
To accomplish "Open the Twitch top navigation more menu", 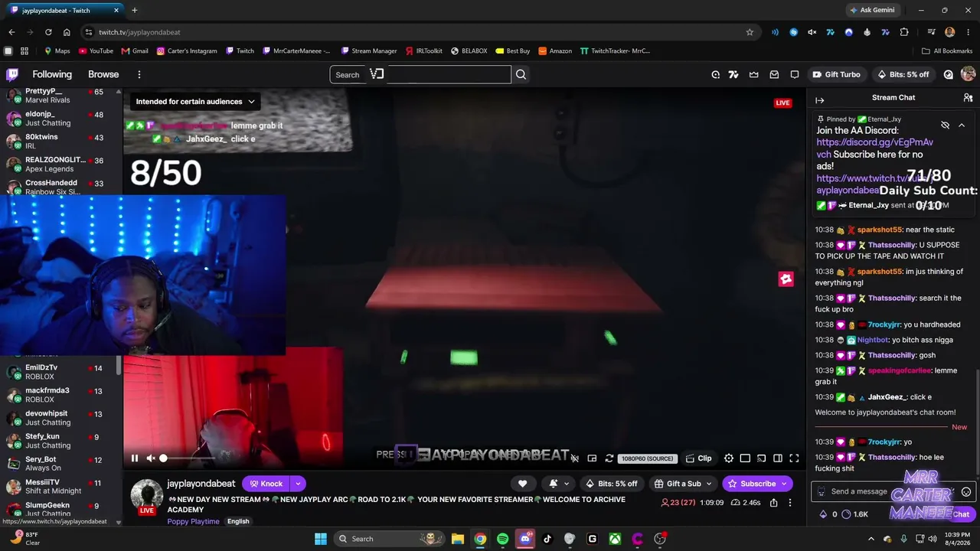I will coord(139,74).
